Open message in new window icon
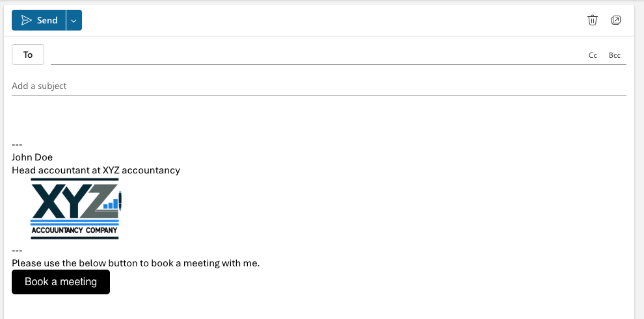 pos(615,20)
